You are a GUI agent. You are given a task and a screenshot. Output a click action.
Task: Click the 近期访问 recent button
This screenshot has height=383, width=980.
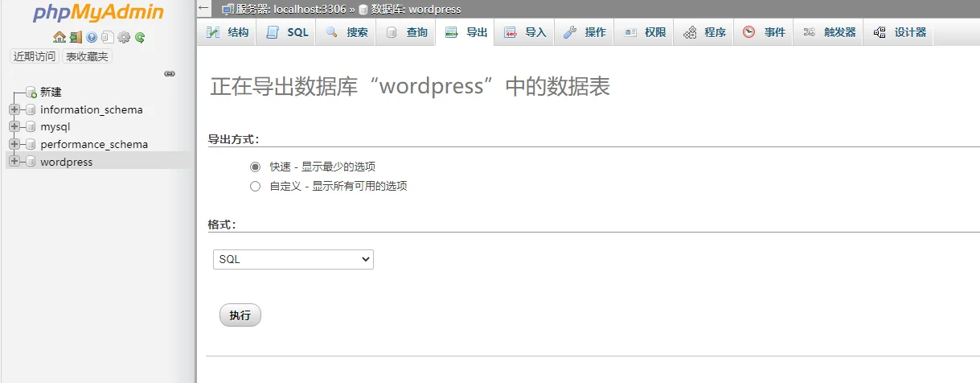pyautogui.click(x=35, y=56)
